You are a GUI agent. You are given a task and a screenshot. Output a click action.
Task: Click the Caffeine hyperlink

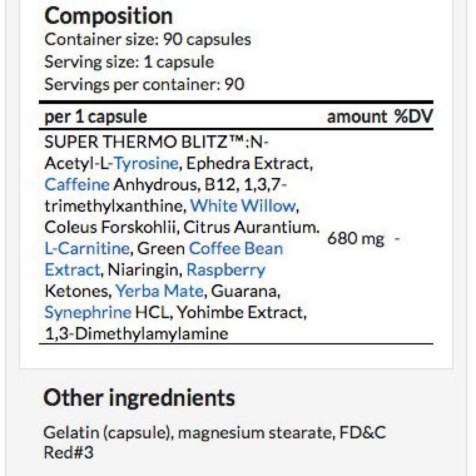coord(77,184)
